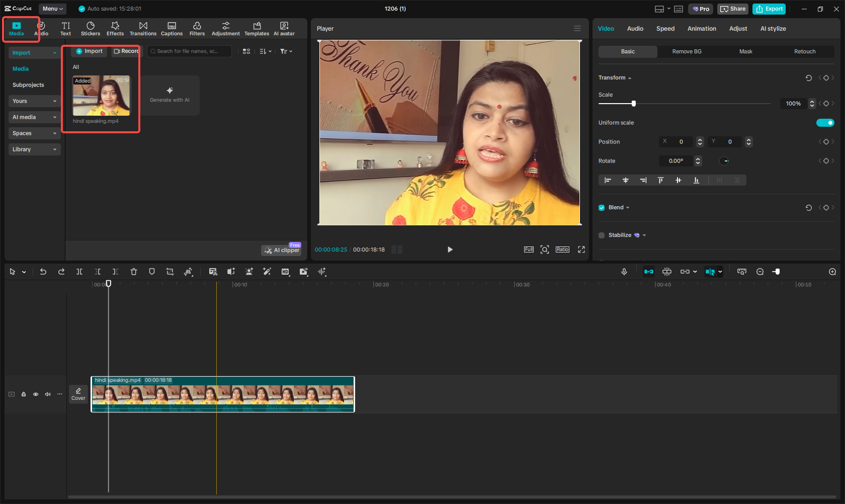
Task: Click the Delete icon in the timeline toolbar
Action: [133, 272]
